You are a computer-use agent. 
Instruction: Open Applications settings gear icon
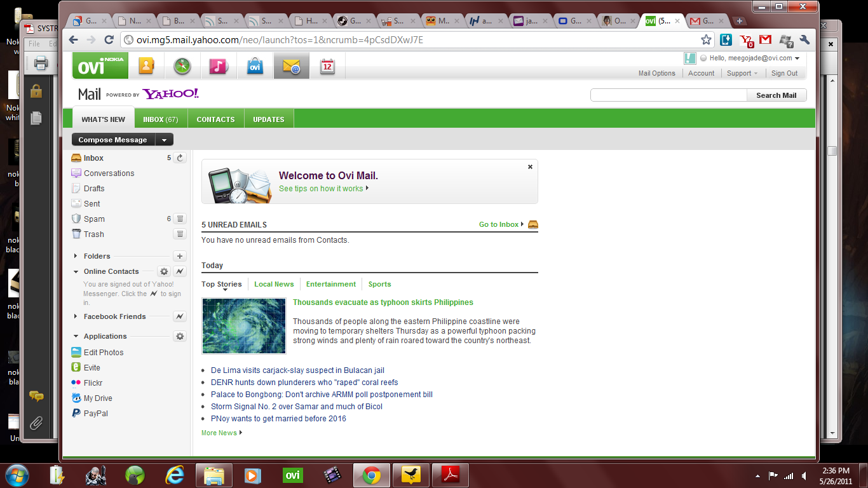pyautogui.click(x=180, y=336)
